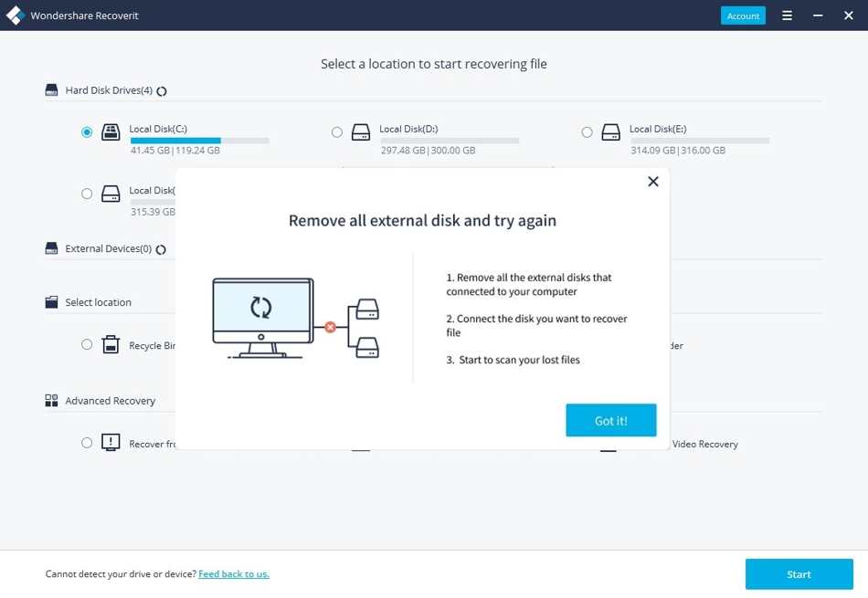This screenshot has height=598, width=868.
Task: Open the hamburger menu in title bar
Action: pyautogui.click(x=787, y=16)
